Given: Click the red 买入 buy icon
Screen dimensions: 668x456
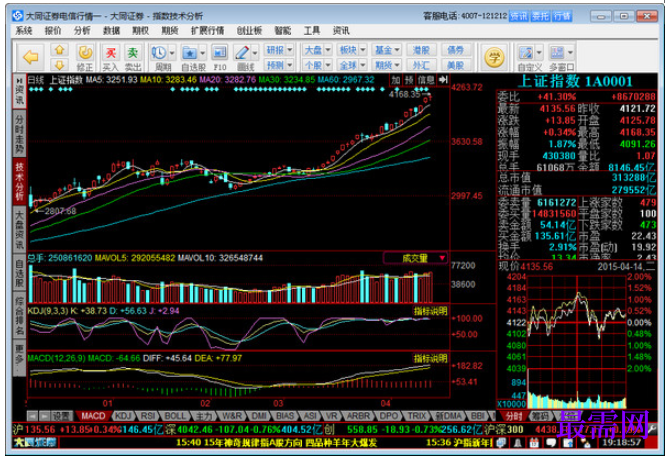Looking at the screenshot, I should coord(110,53).
